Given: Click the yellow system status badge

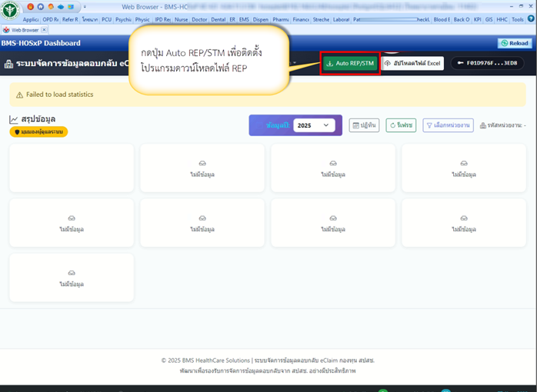Looking at the screenshot, I should [38, 132].
